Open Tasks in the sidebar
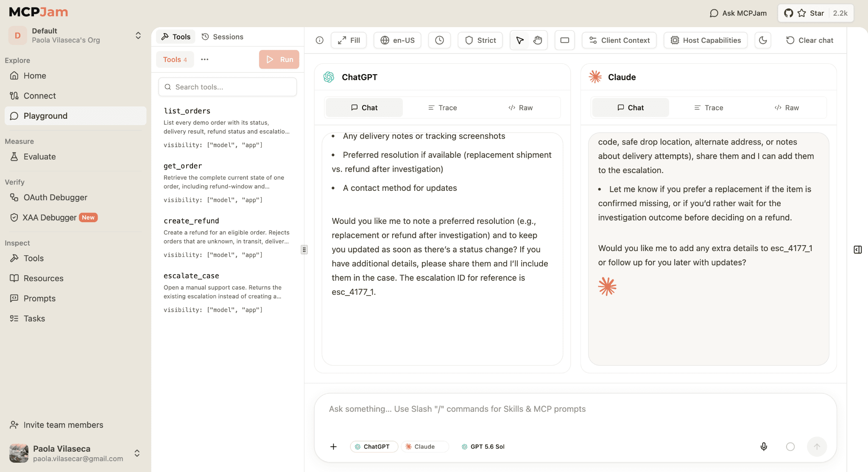The width and height of the screenshot is (868, 472). [75, 318]
